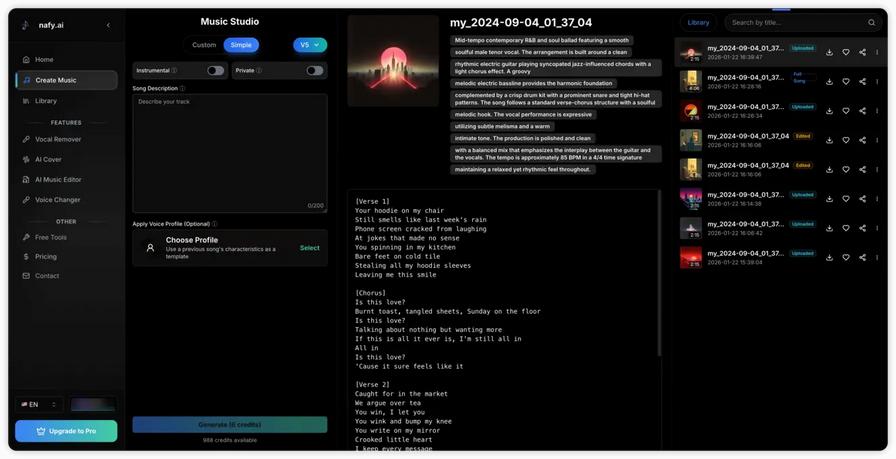Click the Library tab above the song list
This screenshot has width=896, height=459.
[698, 23]
